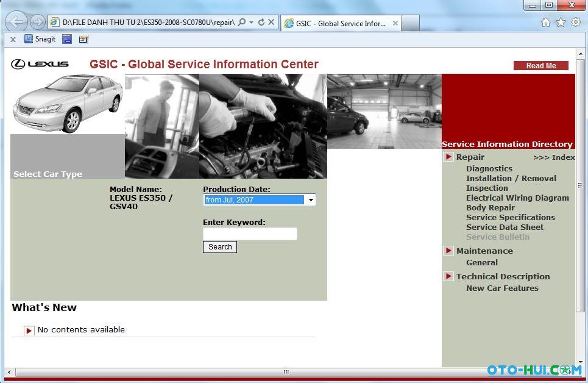Open browser Tools gear menu
The width and height of the screenshot is (588, 383).
[576, 22]
